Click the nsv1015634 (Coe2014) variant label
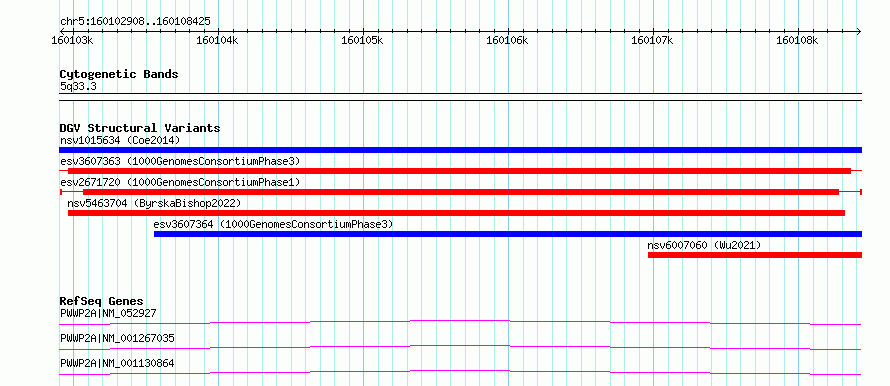This screenshot has width=890, height=386. pyautogui.click(x=120, y=140)
